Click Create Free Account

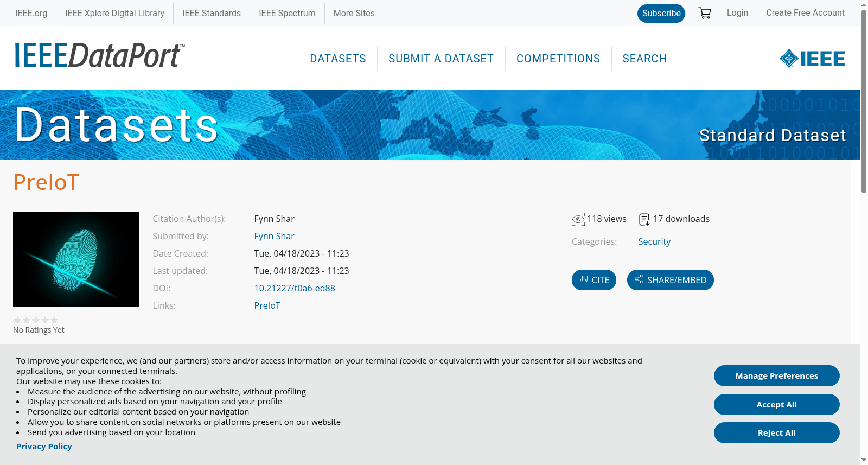click(x=805, y=12)
